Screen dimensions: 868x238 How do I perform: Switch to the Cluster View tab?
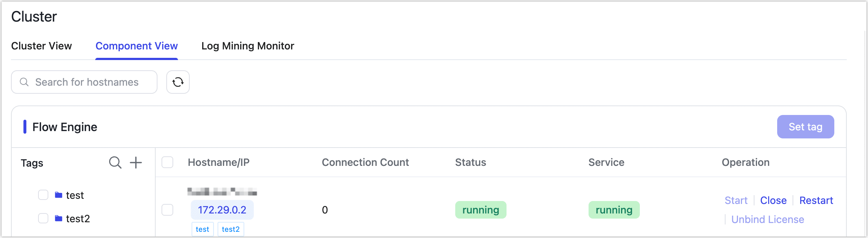click(x=41, y=46)
